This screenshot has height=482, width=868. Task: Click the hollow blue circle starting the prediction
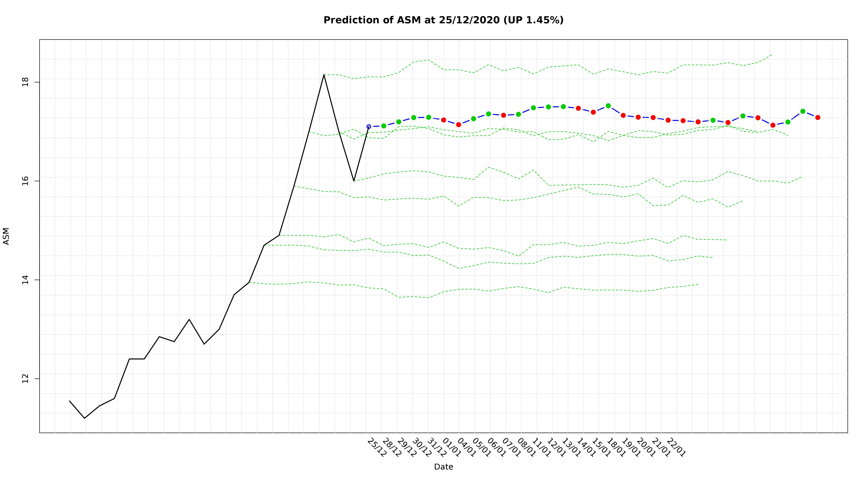(x=369, y=127)
